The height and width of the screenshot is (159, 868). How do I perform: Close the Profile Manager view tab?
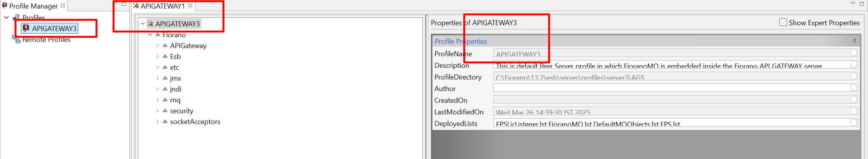pyautogui.click(x=63, y=5)
